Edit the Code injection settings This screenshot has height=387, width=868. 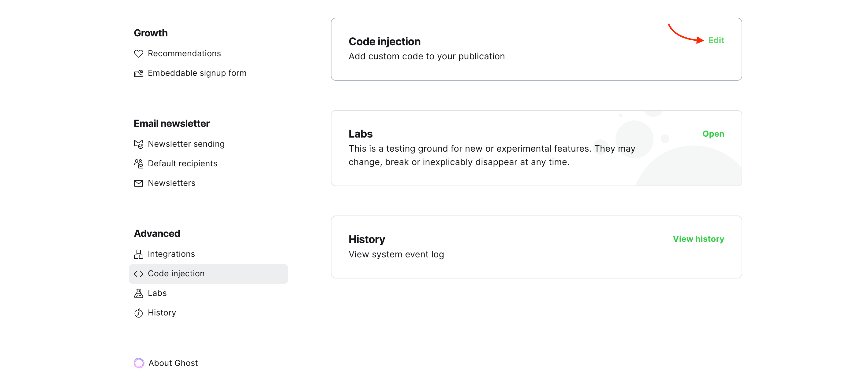click(x=716, y=40)
